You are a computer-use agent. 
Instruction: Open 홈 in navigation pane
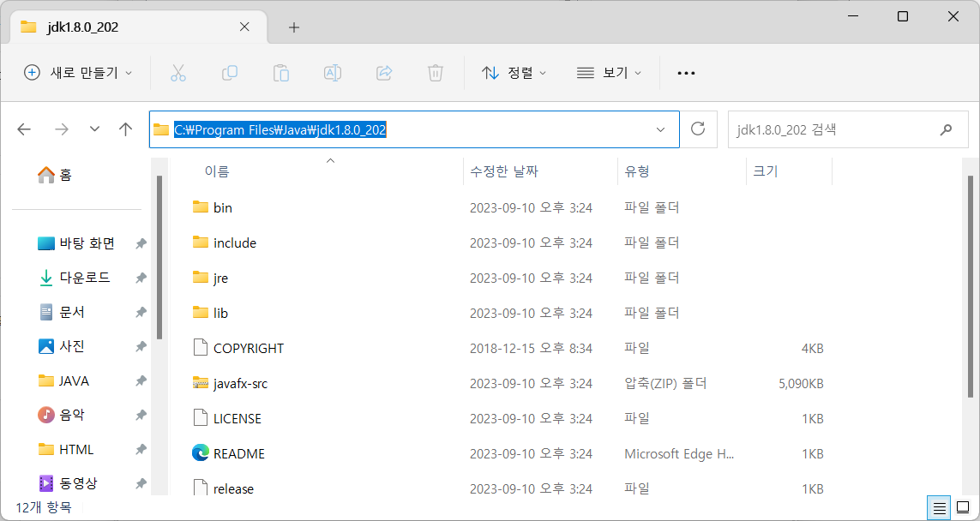pyautogui.click(x=55, y=174)
